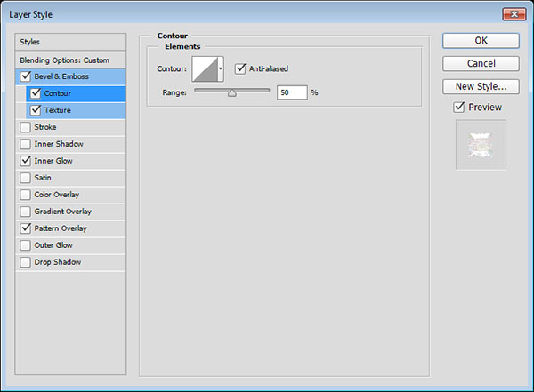Open the Gradient Overlay settings
Image resolution: width=534 pixels, height=392 pixels.
coord(70,212)
